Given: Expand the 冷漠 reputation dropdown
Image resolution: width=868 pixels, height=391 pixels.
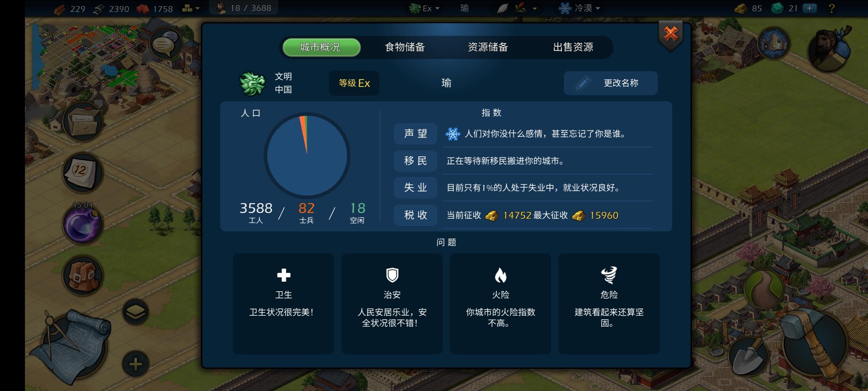Looking at the screenshot, I should tap(579, 8).
